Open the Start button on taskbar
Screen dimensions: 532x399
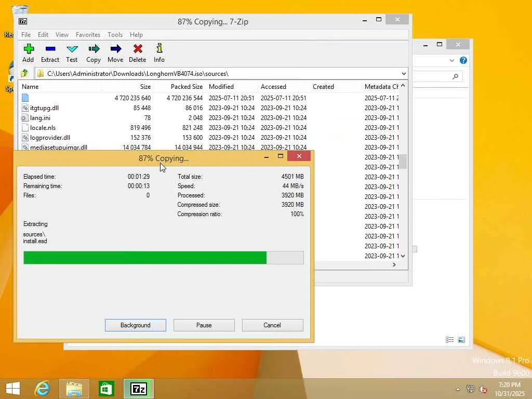(x=13, y=389)
